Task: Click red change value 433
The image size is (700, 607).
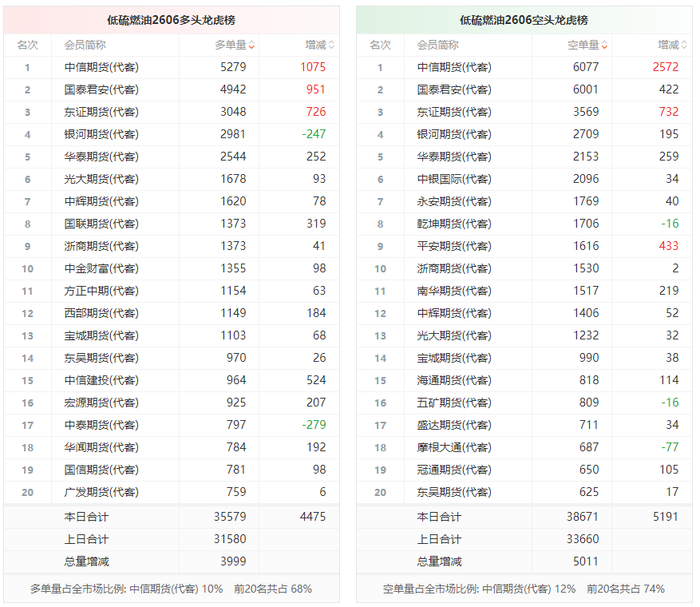Action: tap(669, 246)
